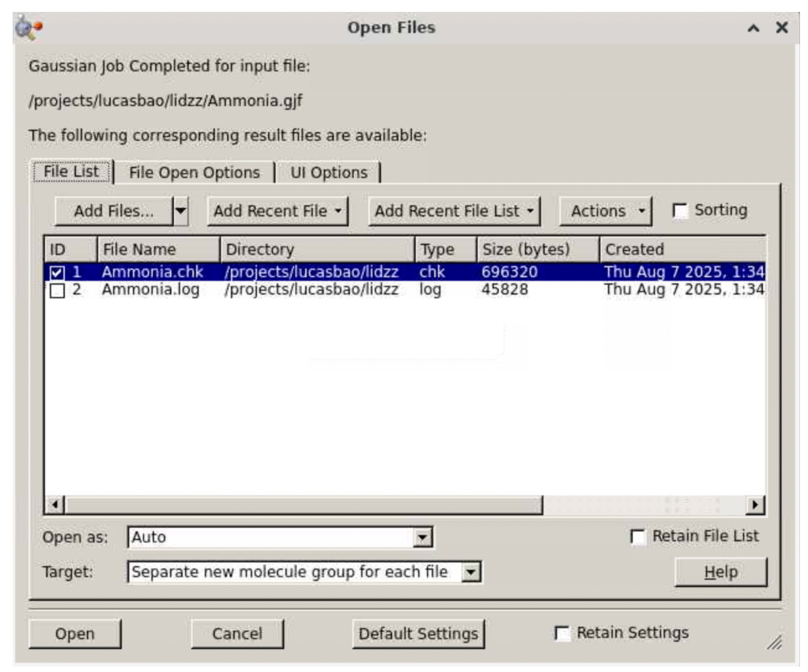This screenshot has width=808, height=672.
Task: Open the Add Recent File List dropdown
Action: point(455,211)
